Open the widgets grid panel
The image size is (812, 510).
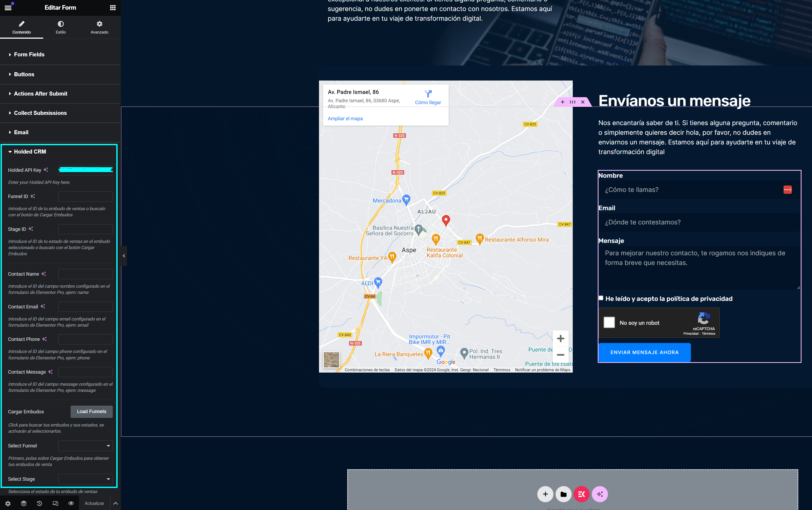pyautogui.click(x=113, y=8)
